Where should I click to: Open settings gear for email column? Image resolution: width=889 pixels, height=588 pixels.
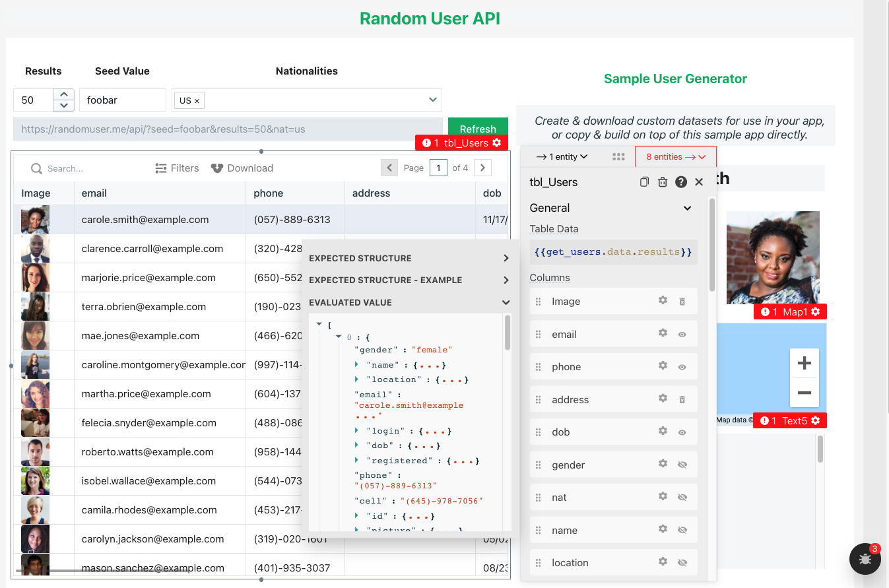663,333
